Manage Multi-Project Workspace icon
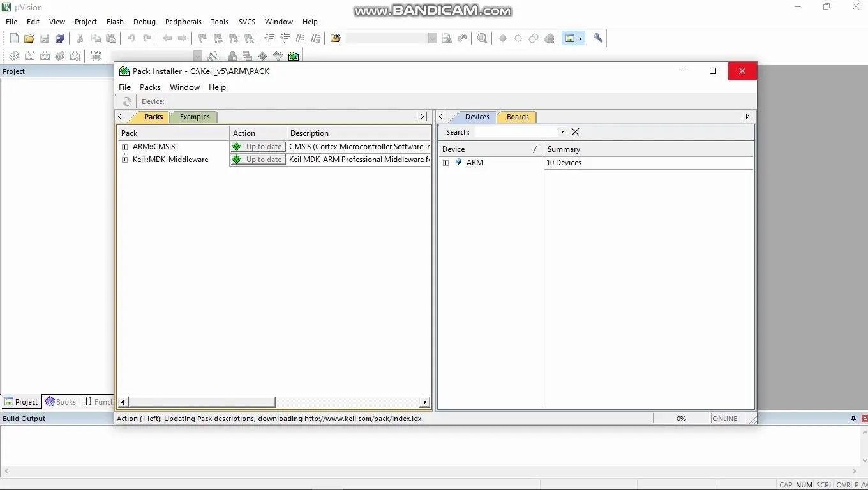This screenshot has height=490, width=868. (x=248, y=56)
